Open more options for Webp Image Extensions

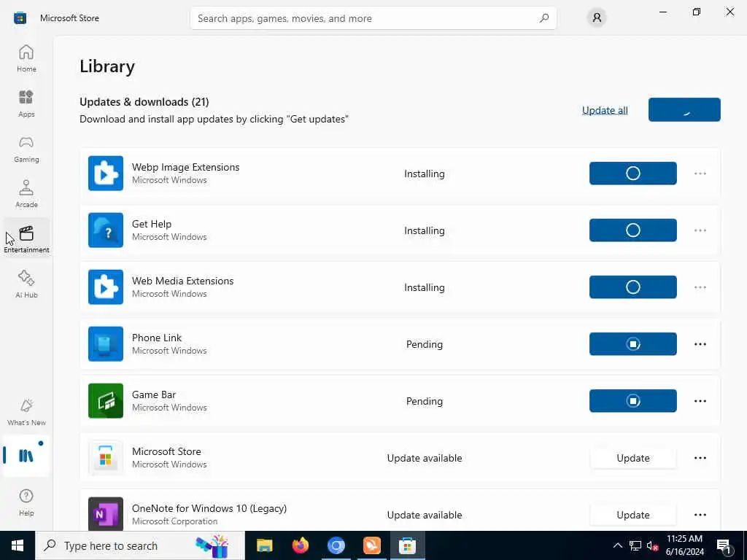coord(700,174)
